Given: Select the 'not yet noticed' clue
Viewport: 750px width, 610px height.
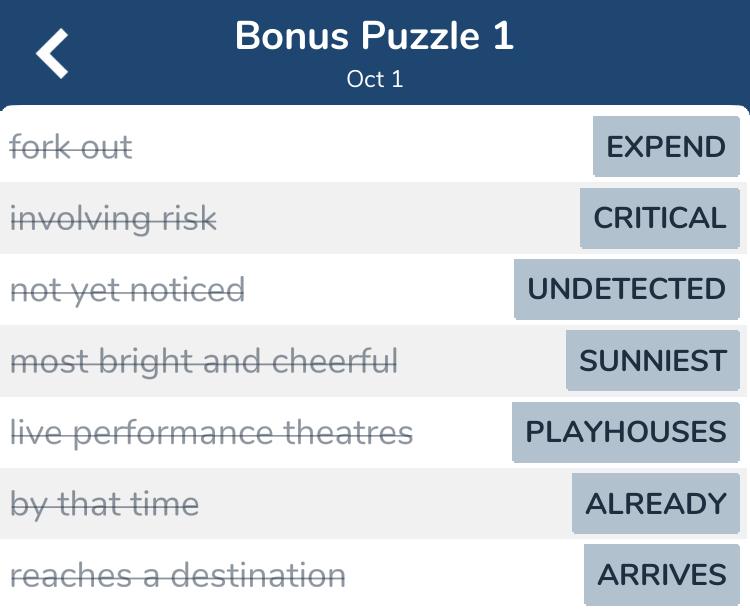Looking at the screenshot, I should pos(127,290).
